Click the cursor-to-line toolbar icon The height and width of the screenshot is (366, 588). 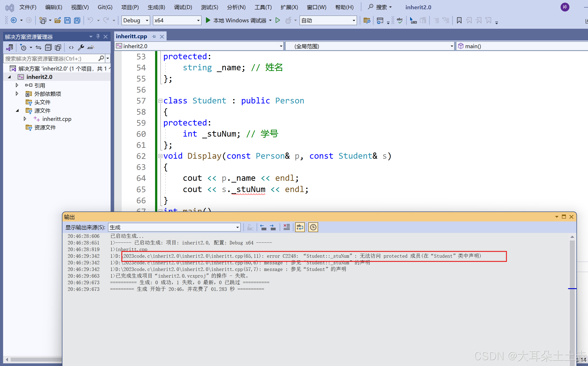coord(413,20)
